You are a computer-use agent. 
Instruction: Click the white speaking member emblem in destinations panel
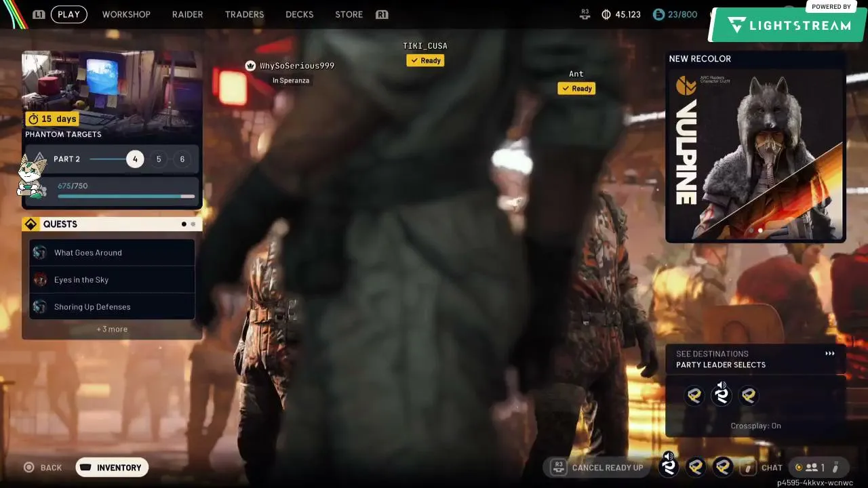click(722, 394)
